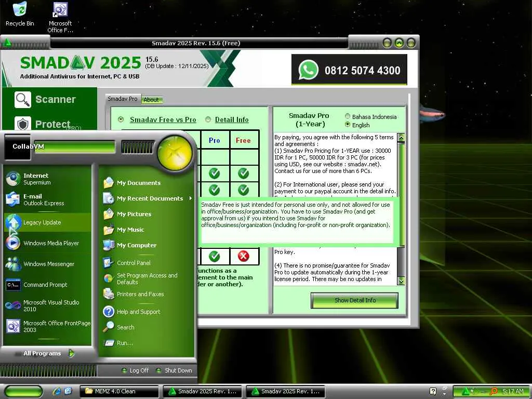
Task: Open My Pictures folder
Action: point(147,214)
